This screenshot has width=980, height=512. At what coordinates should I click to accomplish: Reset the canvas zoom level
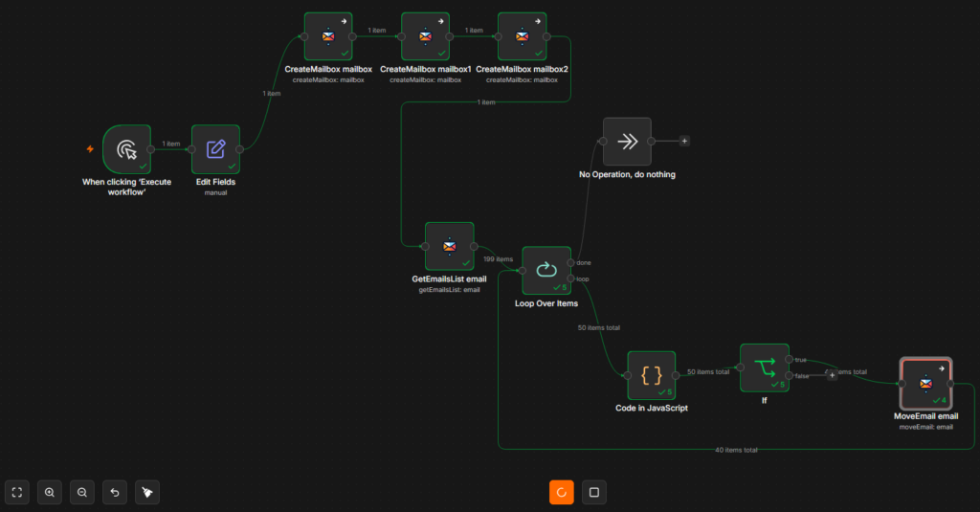coord(115,492)
